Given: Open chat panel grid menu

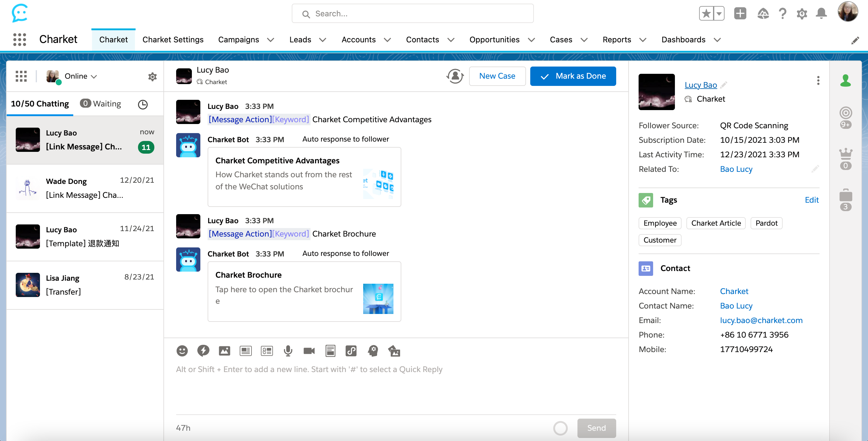Looking at the screenshot, I should tap(21, 76).
